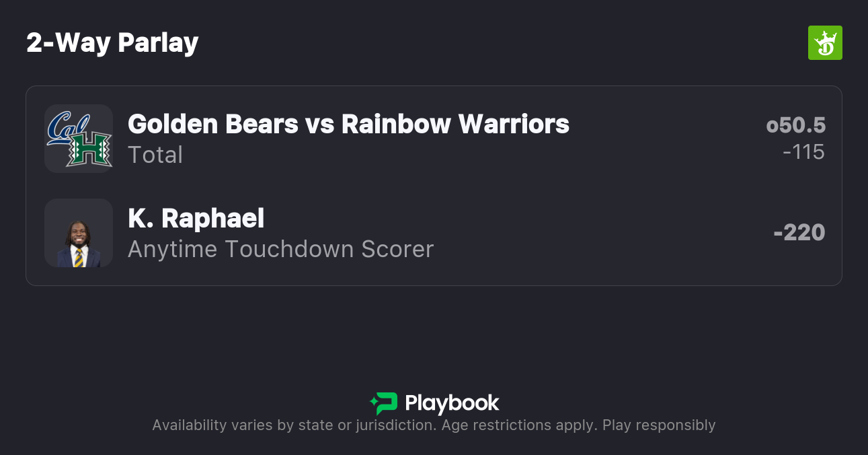
Task: Click the -115 odds value
Action: click(x=803, y=152)
